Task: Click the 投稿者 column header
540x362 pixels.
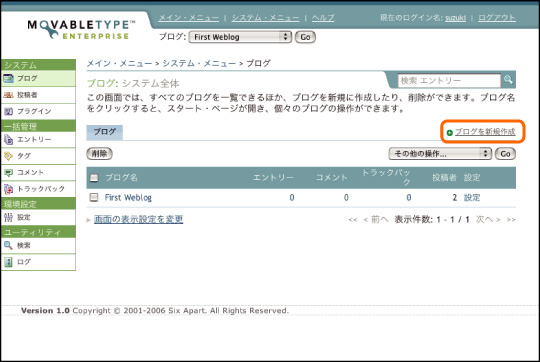Action: pos(444,178)
